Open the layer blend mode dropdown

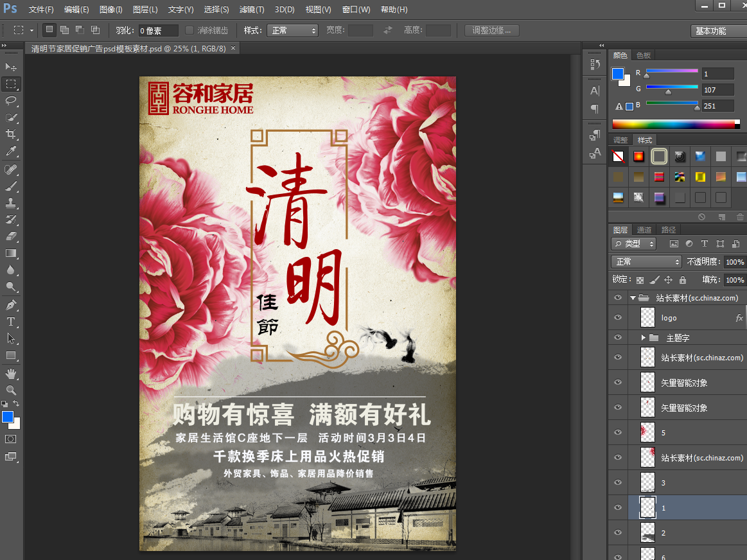(646, 261)
